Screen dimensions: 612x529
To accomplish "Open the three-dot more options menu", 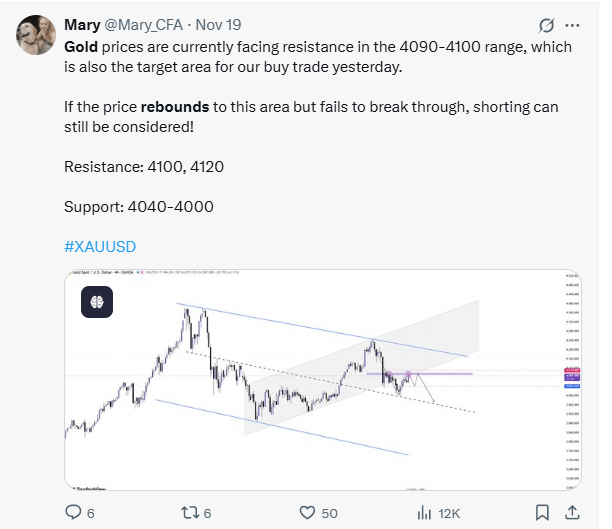I will tap(572, 25).
